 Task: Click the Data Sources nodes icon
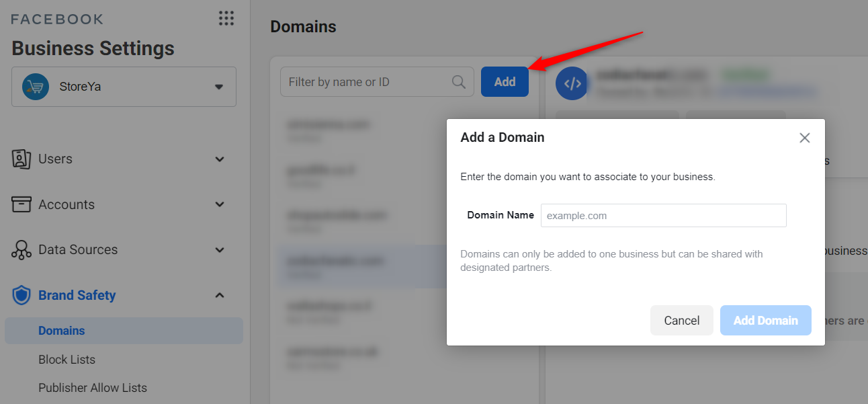point(21,250)
